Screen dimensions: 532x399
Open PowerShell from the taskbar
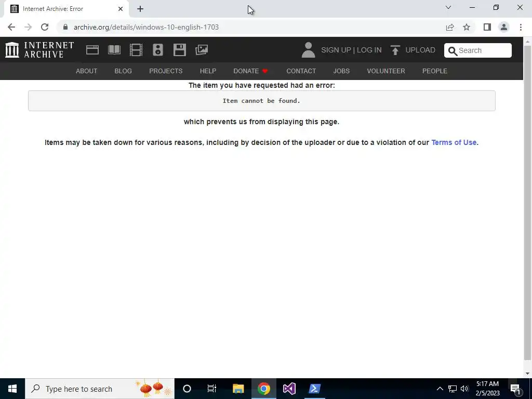314,389
